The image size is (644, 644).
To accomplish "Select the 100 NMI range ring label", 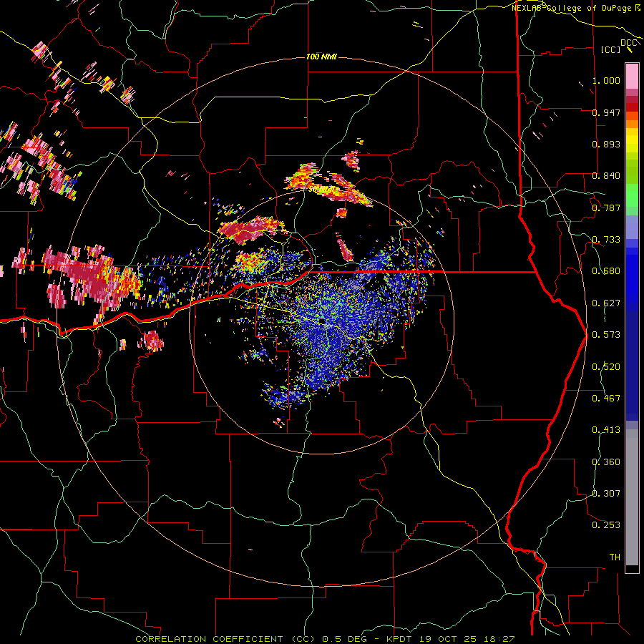I will (321, 57).
